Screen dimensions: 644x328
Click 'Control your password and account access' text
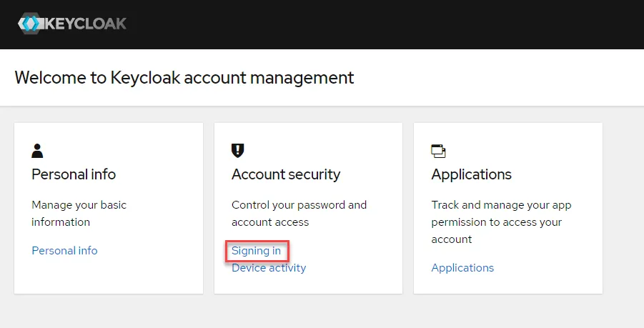pos(299,214)
